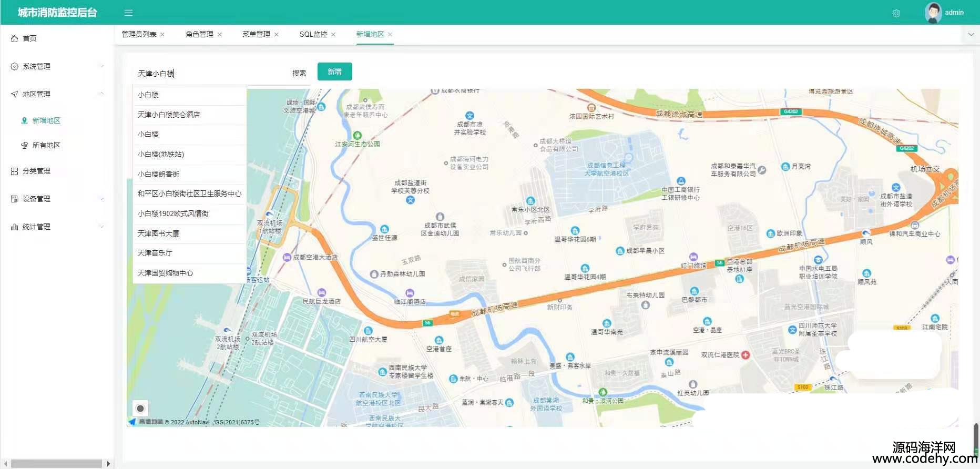Click the 月亮湾 map marker
980x469 pixels.
785,166
